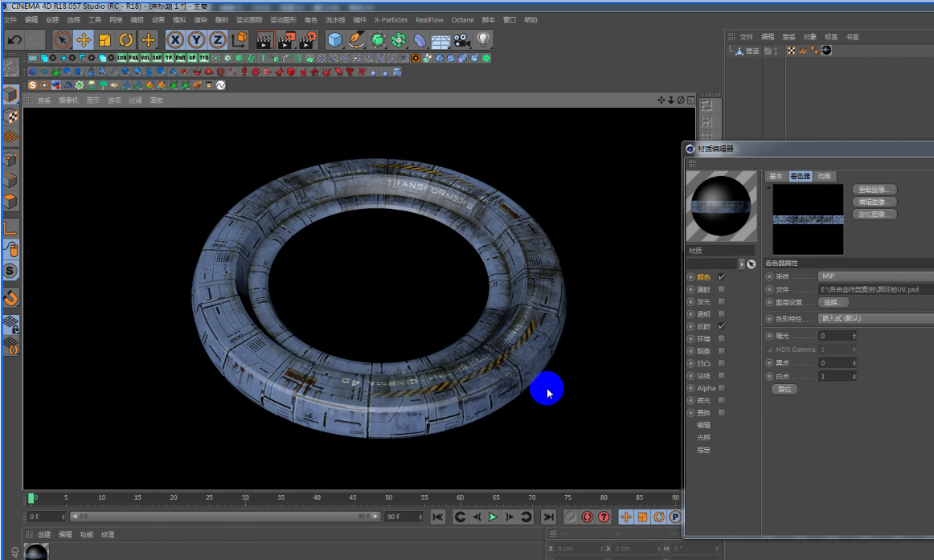
Task: Expand the triangle beside the texture preview
Action: coord(768,188)
